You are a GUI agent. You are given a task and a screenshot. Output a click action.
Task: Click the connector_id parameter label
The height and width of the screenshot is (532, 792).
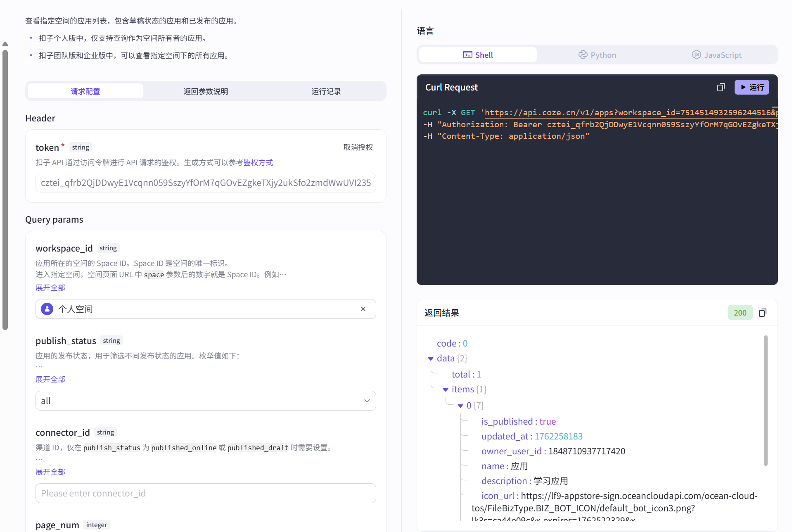[x=63, y=432]
